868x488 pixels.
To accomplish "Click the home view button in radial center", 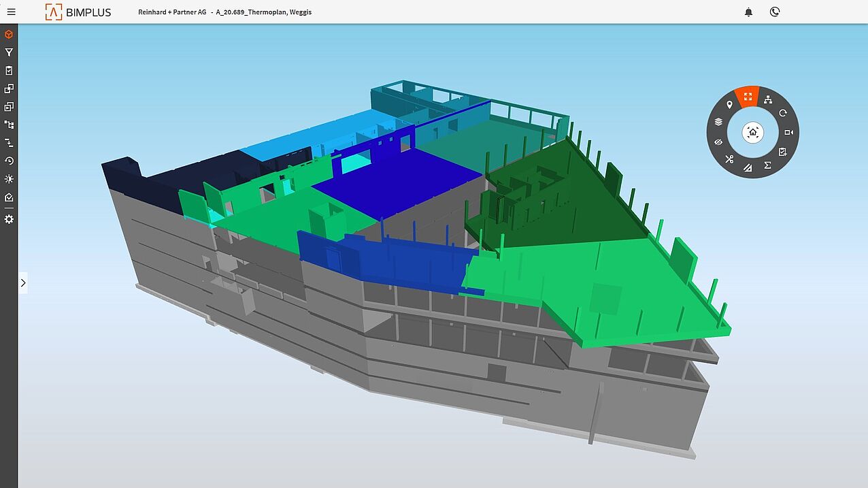I will tap(752, 133).
